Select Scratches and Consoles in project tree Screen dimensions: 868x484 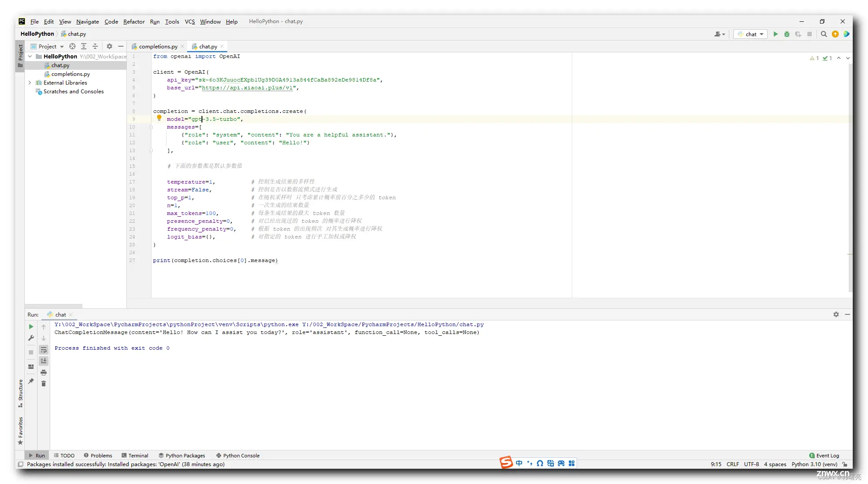coord(73,92)
